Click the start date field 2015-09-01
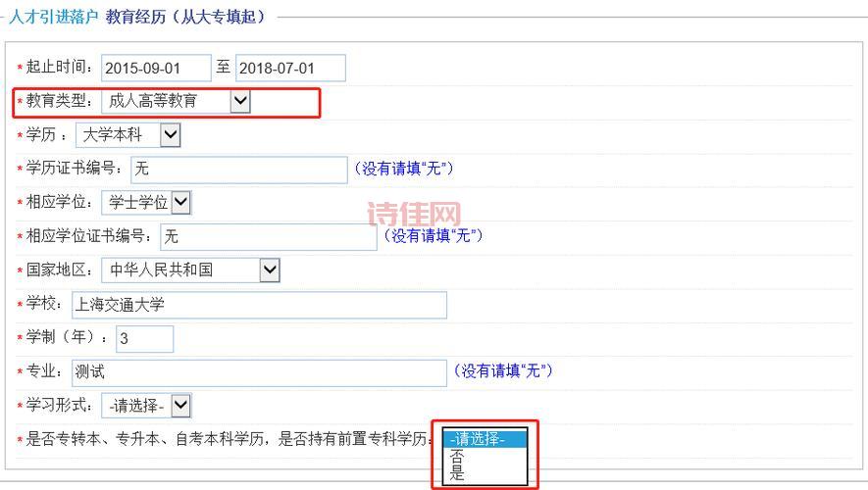This screenshot has height=490, width=868. 156,68
